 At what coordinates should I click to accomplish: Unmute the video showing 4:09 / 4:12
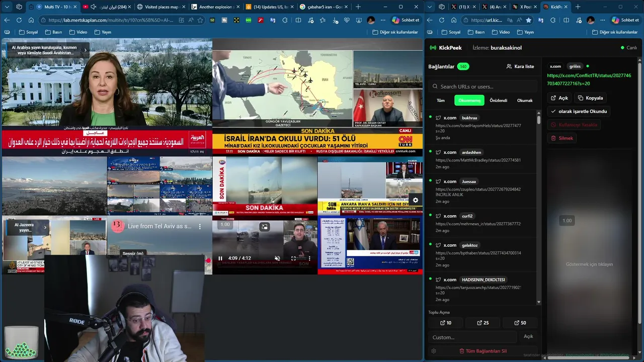click(x=277, y=258)
